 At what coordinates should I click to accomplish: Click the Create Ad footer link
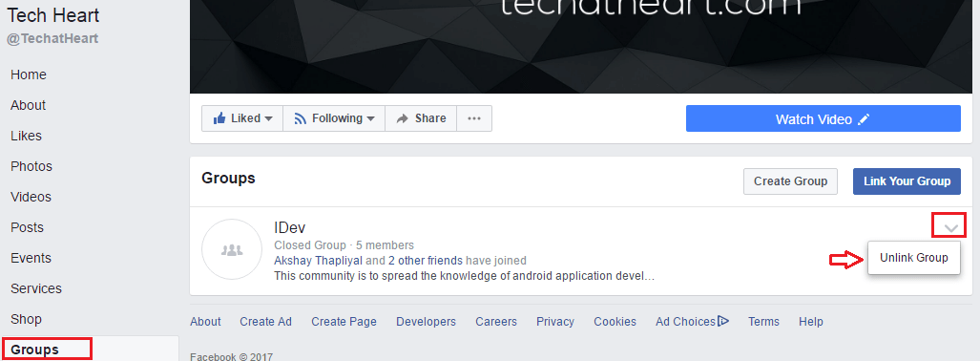(265, 322)
